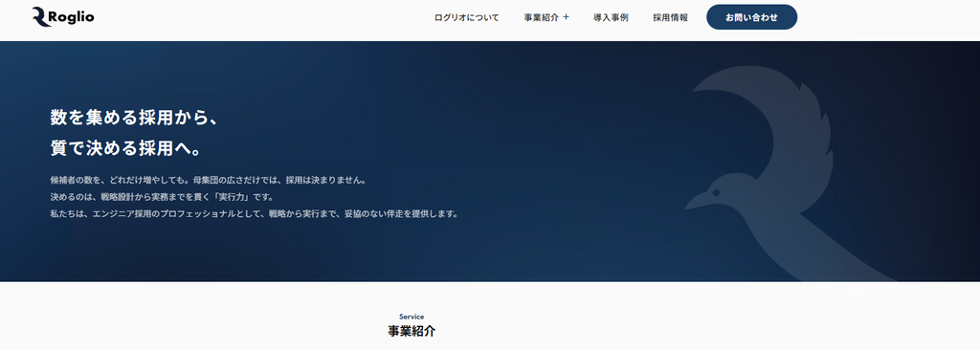
Task: Select the headline 数を集める採用から、
Action: pyautogui.click(x=134, y=118)
